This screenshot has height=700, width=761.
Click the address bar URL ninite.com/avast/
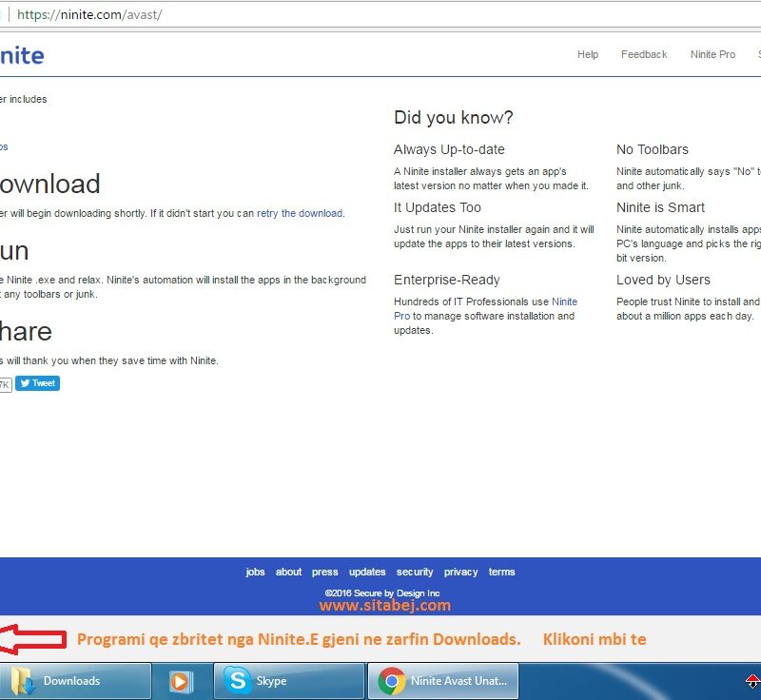(x=89, y=14)
